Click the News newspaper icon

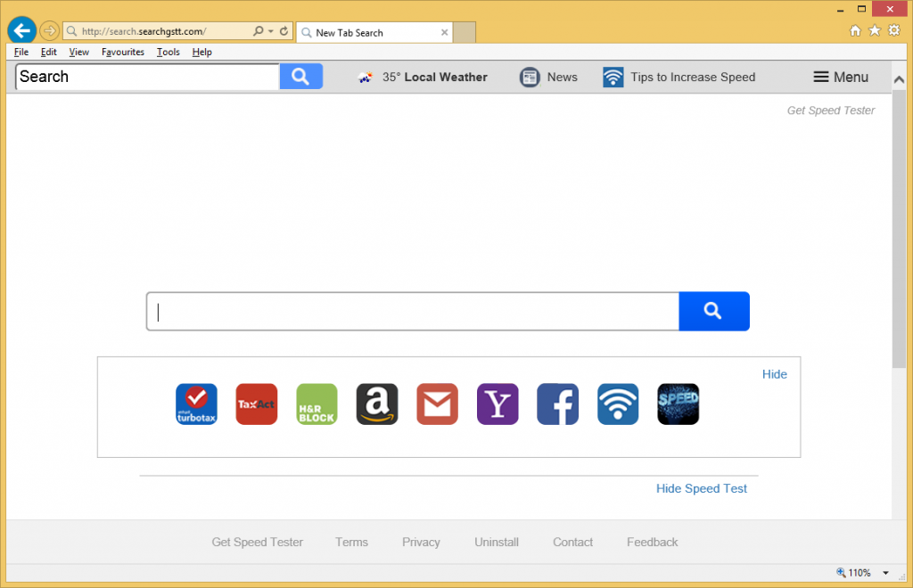[530, 78]
